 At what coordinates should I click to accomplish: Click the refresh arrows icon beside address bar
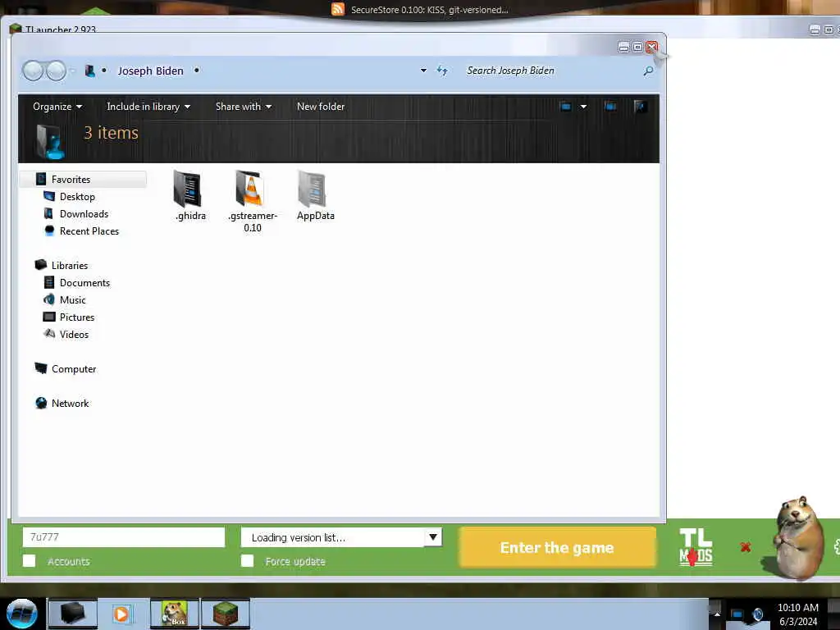(442, 71)
